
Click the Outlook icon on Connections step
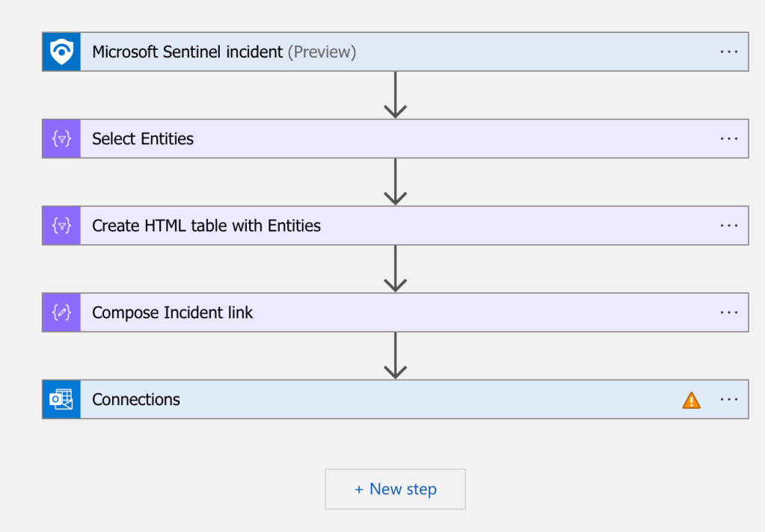pyautogui.click(x=61, y=399)
